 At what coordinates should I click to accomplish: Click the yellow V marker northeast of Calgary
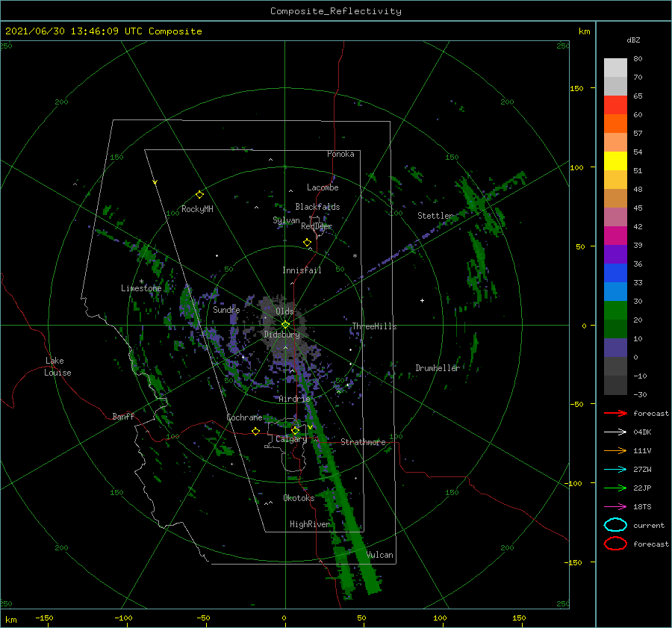click(310, 427)
